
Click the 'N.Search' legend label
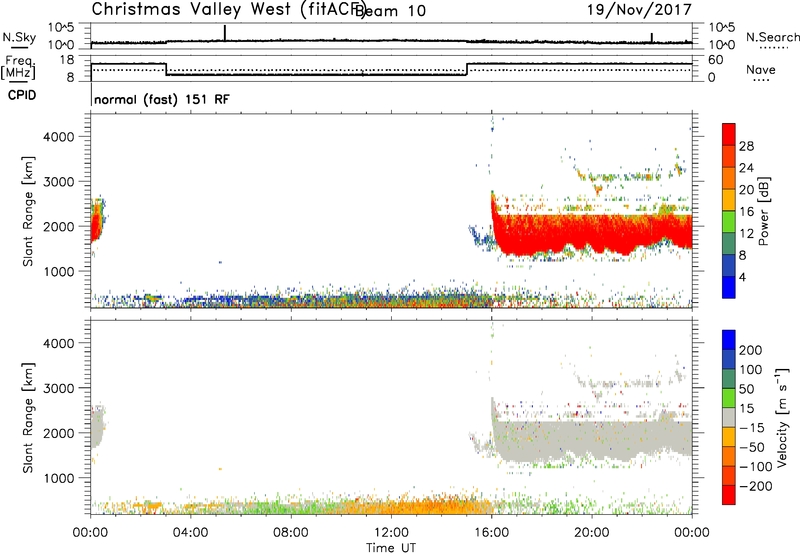[772, 37]
